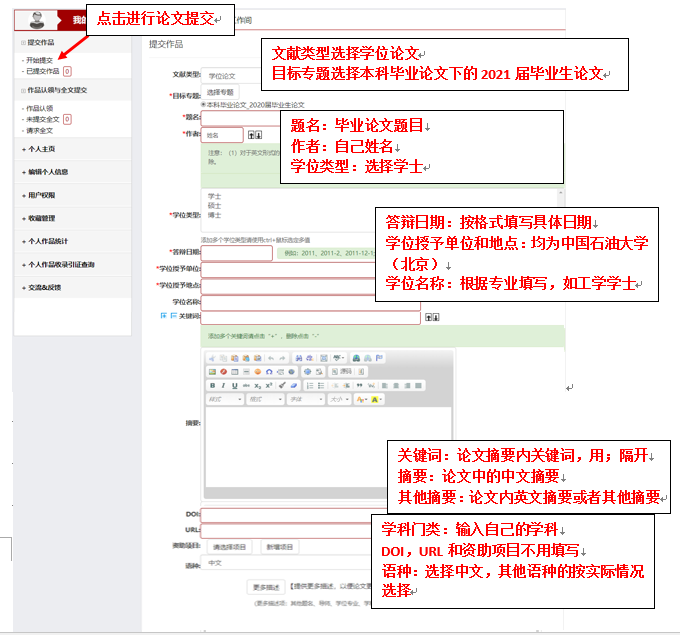The image size is (680, 635).
Task: Insert a numbered list in the editor
Action: (x=309, y=385)
